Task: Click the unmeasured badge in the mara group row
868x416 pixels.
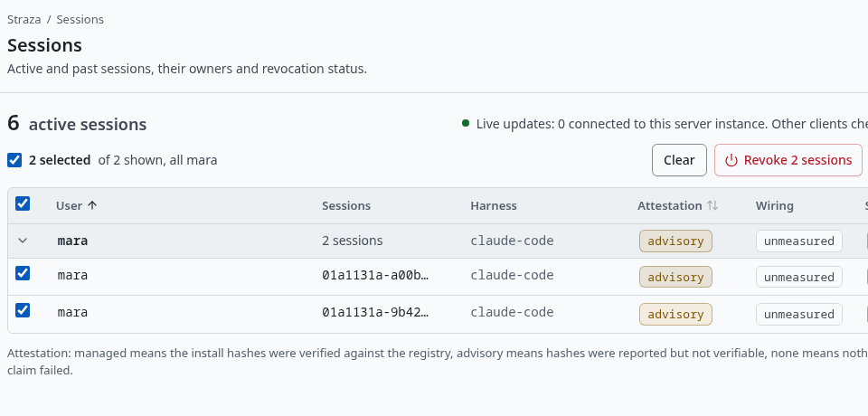Action: 798,241
